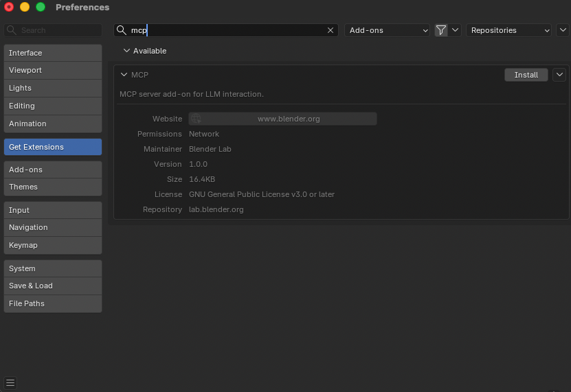Toggle the filter funnel icon
The image size is (571, 392).
(x=441, y=30)
